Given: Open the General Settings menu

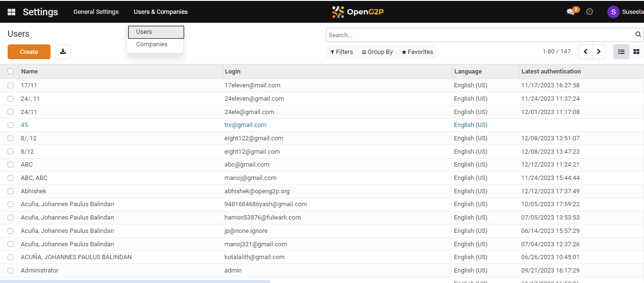Looking at the screenshot, I should [x=96, y=12].
